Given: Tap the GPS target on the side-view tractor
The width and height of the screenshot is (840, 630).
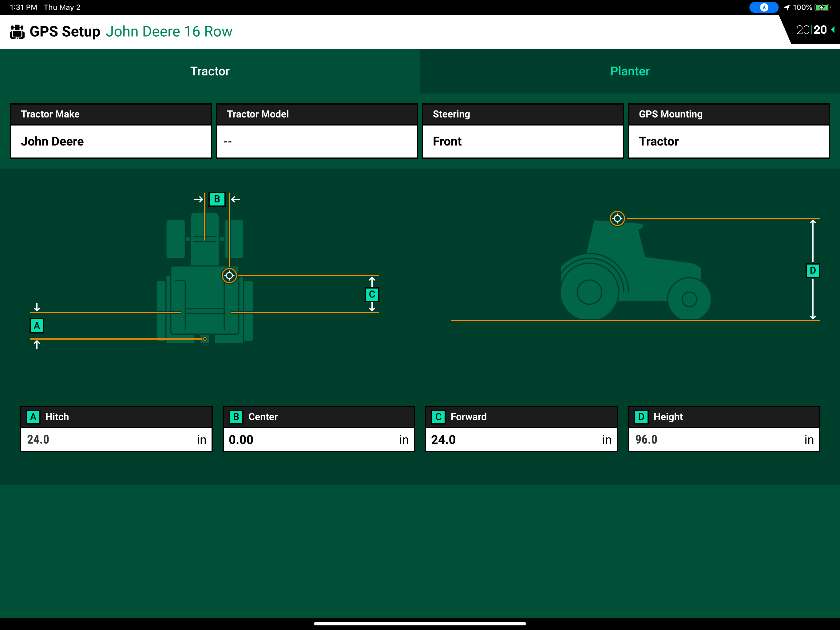Looking at the screenshot, I should pos(617,218).
